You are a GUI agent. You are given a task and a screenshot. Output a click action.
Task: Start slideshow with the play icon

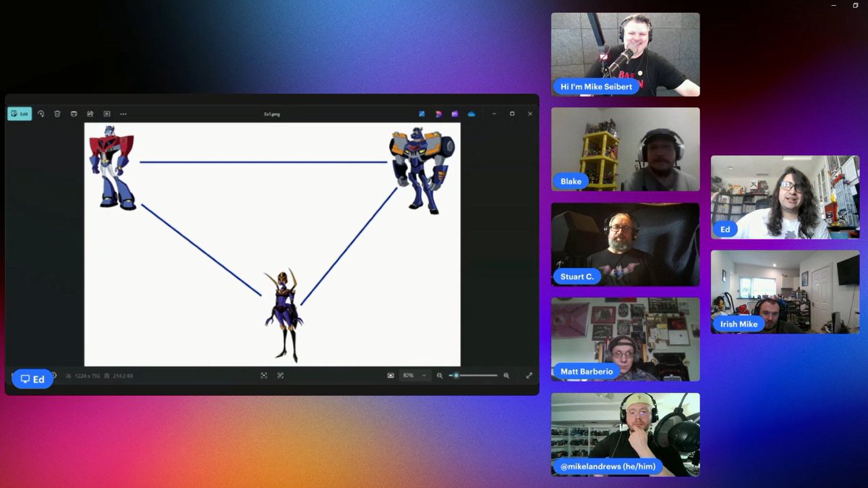click(107, 114)
